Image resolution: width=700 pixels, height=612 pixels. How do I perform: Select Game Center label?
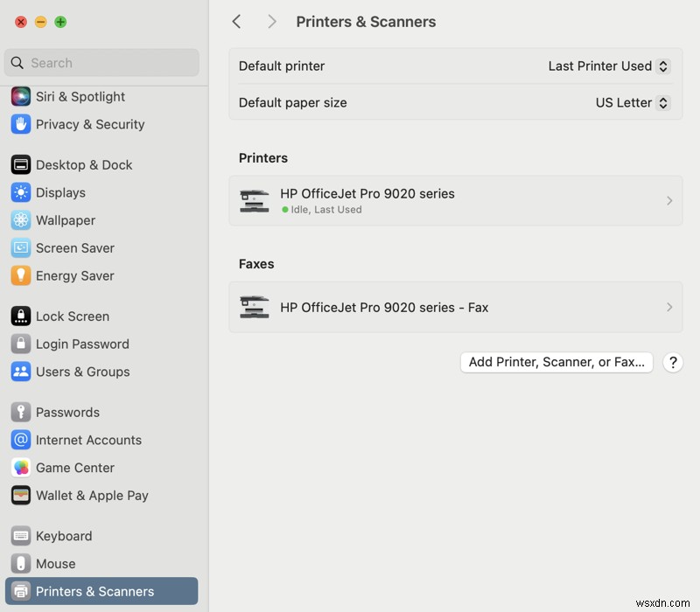[75, 467]
